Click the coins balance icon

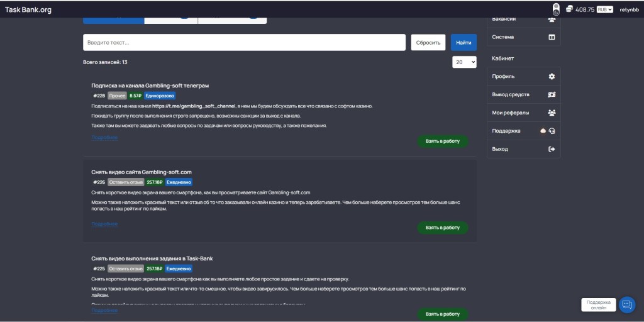pyautogui.click(x=569, y=9)
